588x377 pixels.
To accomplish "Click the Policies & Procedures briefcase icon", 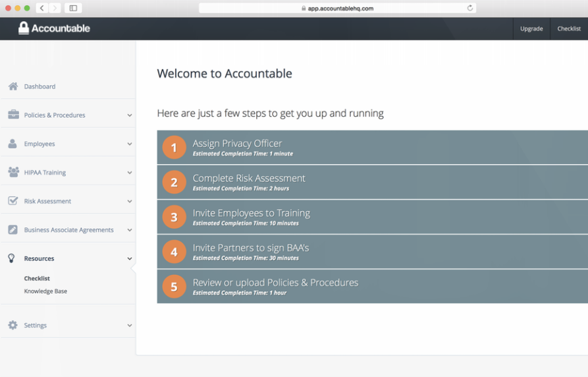I will coord(13,115).
